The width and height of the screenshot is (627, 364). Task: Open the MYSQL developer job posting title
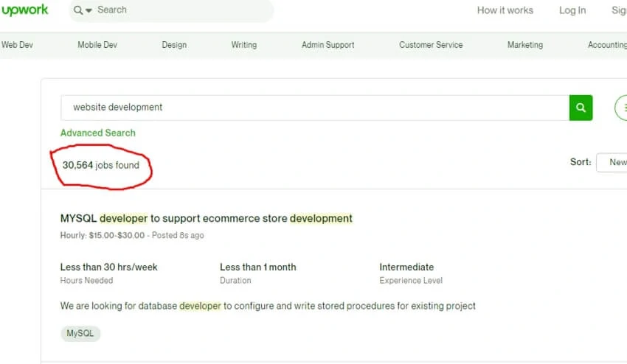207,219
